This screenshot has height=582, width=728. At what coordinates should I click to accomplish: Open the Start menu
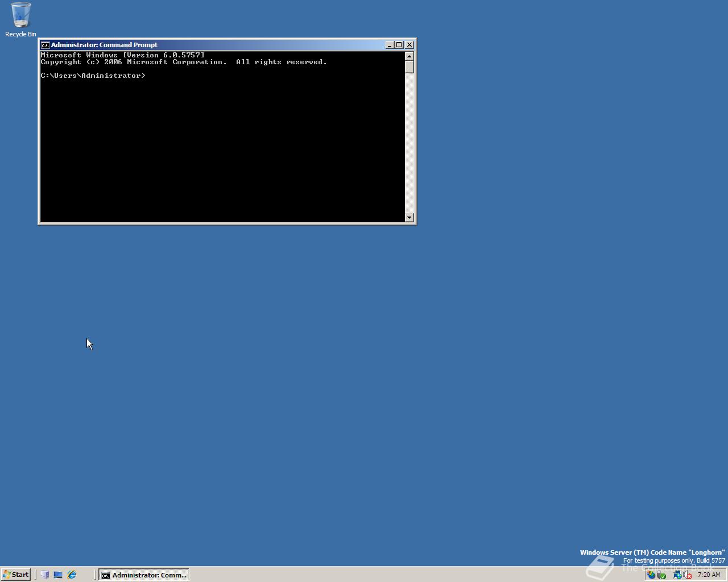pyautogui.click(x=15, y=575)
